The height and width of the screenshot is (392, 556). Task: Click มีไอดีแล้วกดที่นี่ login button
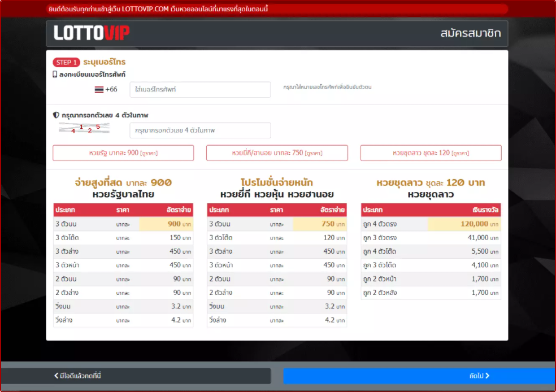pos(136,376)
